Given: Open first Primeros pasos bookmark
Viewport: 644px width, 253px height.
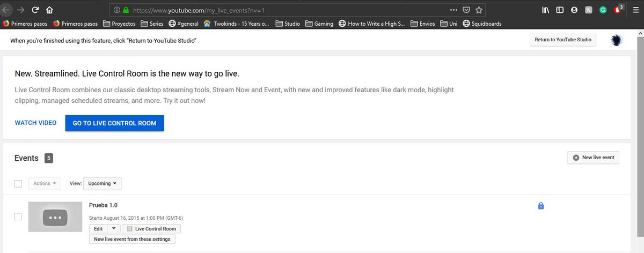Looking at the screenshot, I should tap(25, 24).
